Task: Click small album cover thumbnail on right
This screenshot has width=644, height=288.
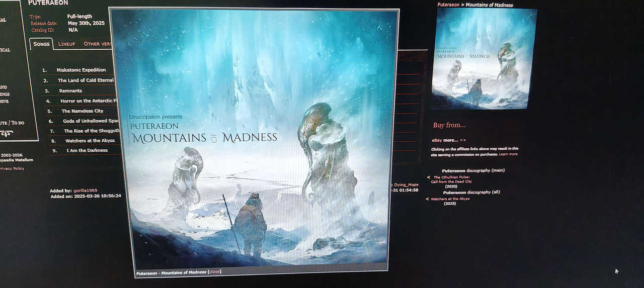Action: pyautogui.click(x=484, y=58)
